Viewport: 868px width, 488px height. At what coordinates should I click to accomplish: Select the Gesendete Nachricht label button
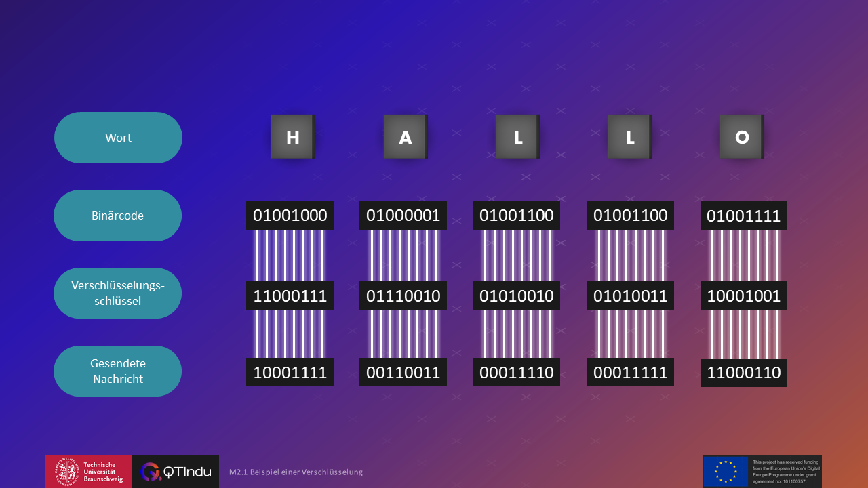[x=117, y=371]
